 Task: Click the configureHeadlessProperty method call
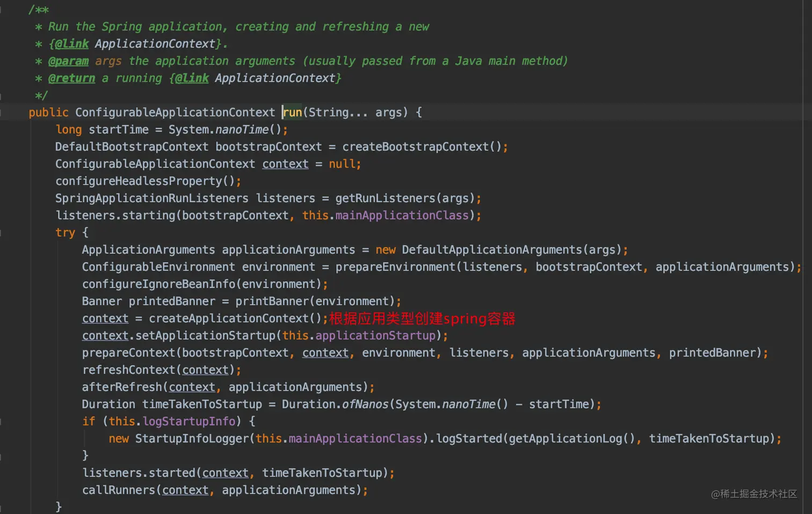[x=139, y=181]
